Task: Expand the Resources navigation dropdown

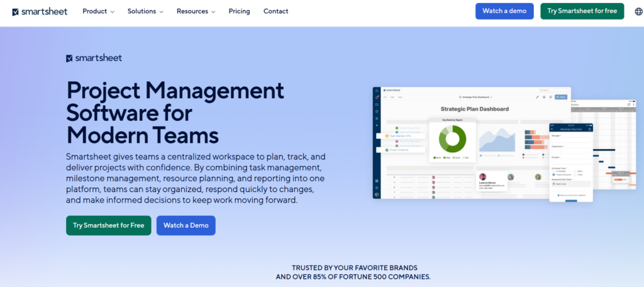Action: tap(196, 11)
